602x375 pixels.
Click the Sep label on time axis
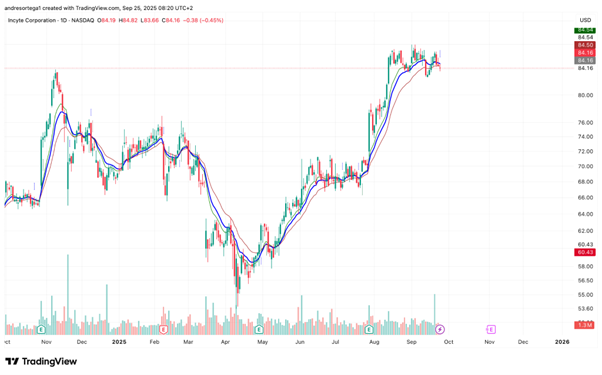coord(411,342)
